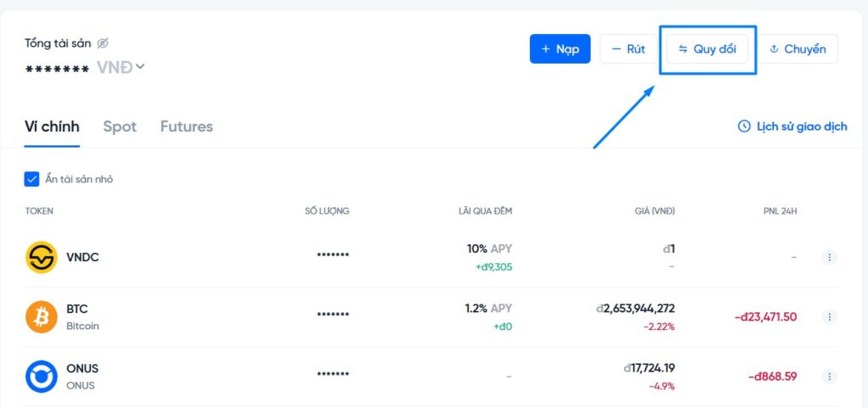868x408 pixels.
Task: Switch to the Futures tab
Action: (186, 126)
